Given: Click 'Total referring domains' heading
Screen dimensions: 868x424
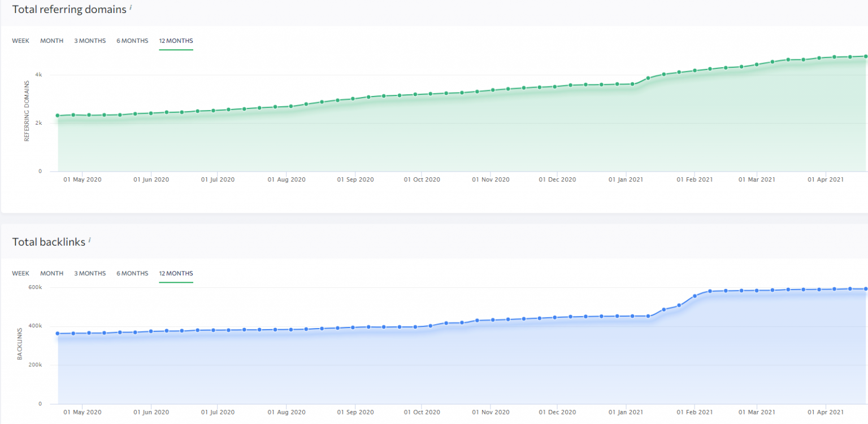Looking at the screenshot, I should coord(69,10).
